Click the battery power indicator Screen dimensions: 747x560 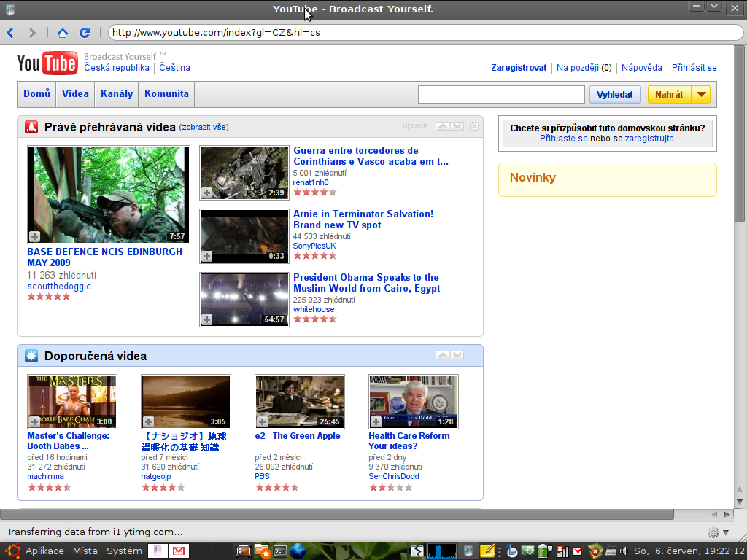point(544,551)
